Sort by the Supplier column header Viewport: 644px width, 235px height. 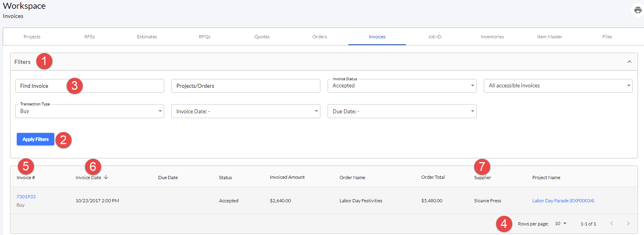(483, 178)
